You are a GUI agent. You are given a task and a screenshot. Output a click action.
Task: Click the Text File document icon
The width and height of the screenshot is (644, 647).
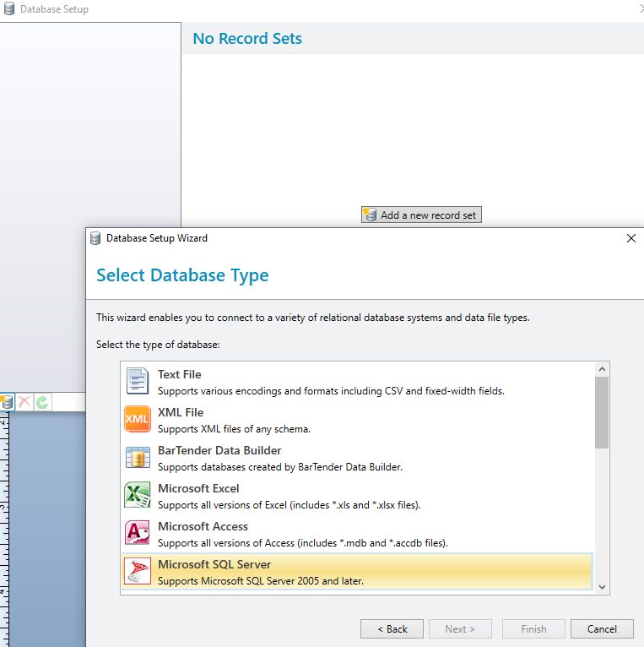tap(137, 381)
